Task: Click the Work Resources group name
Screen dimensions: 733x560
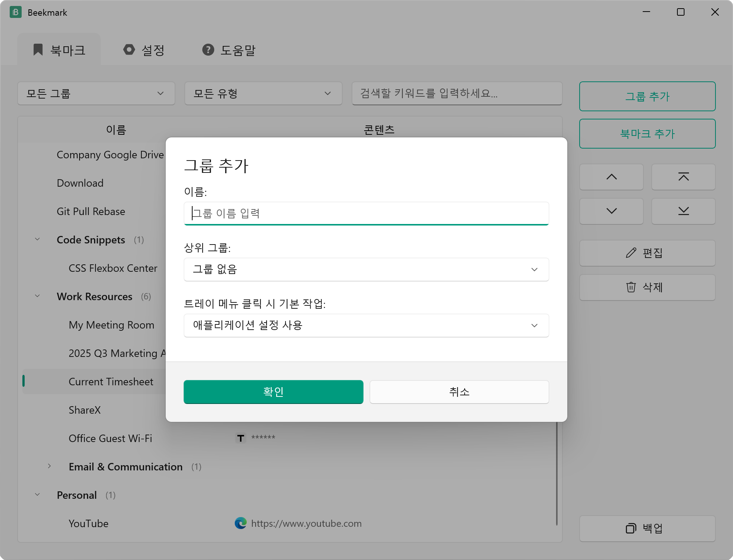Action: [x=94, y=296]
